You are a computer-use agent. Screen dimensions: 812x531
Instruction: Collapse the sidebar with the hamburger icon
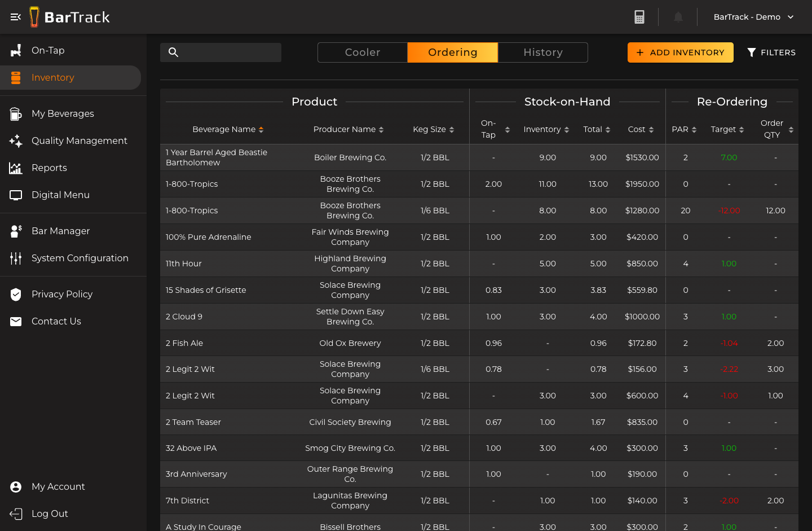pyautogui.click(x=15, y=16)
